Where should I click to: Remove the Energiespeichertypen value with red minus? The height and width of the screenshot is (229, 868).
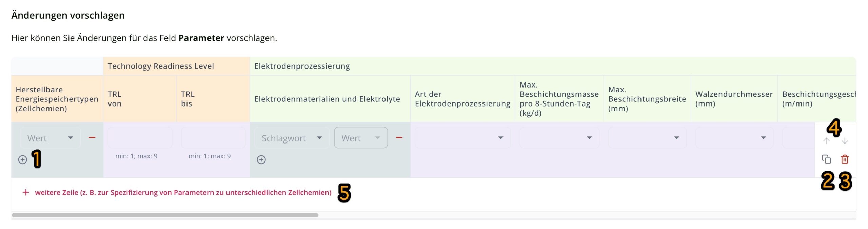92,137
